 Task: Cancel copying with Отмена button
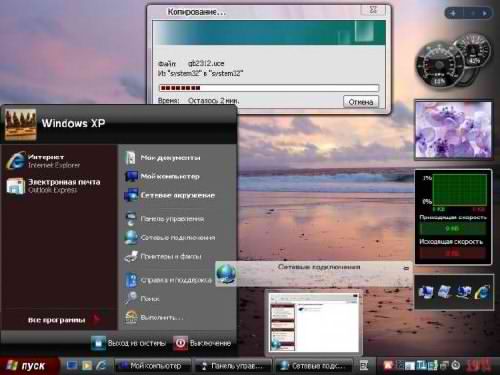point(361,102)
